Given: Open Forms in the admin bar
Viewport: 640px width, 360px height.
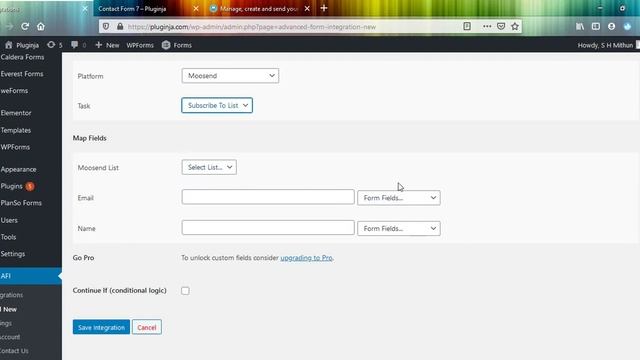Looking at the screenshot, I should (177, 45).
